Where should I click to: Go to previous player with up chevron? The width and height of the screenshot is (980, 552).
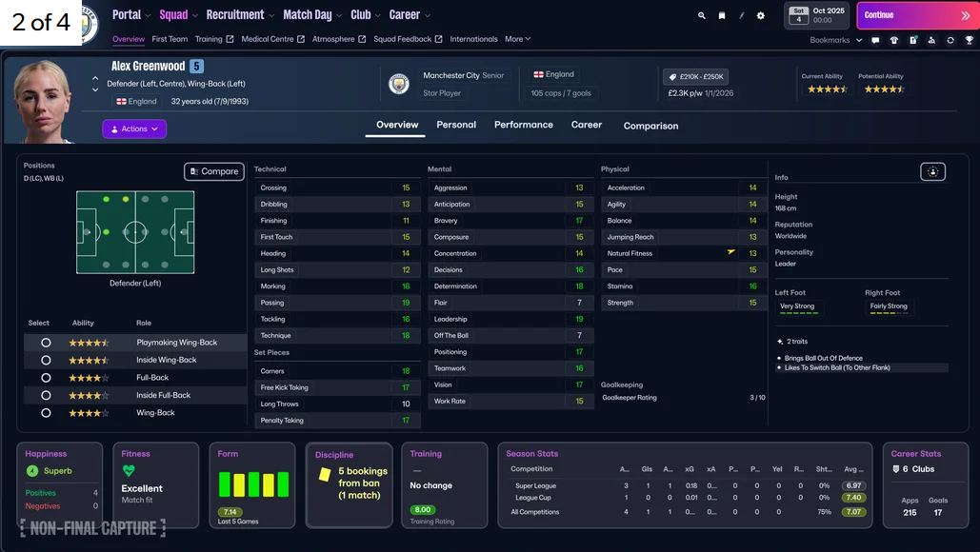[x=95, y=79]
